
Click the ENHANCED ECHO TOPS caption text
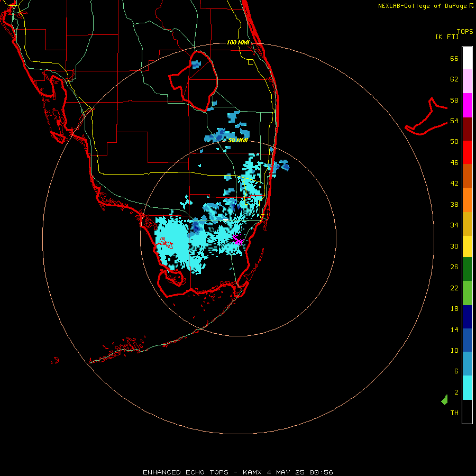(186, 472)
